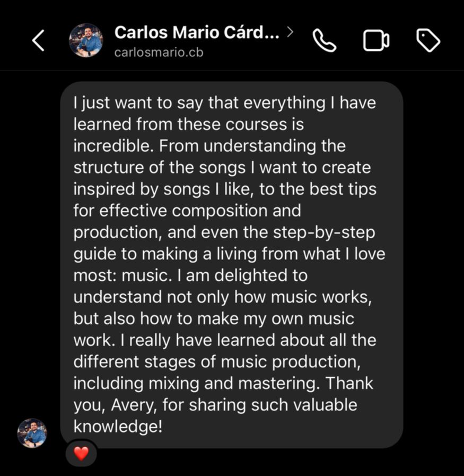Open the profile picture in the header

86,40
